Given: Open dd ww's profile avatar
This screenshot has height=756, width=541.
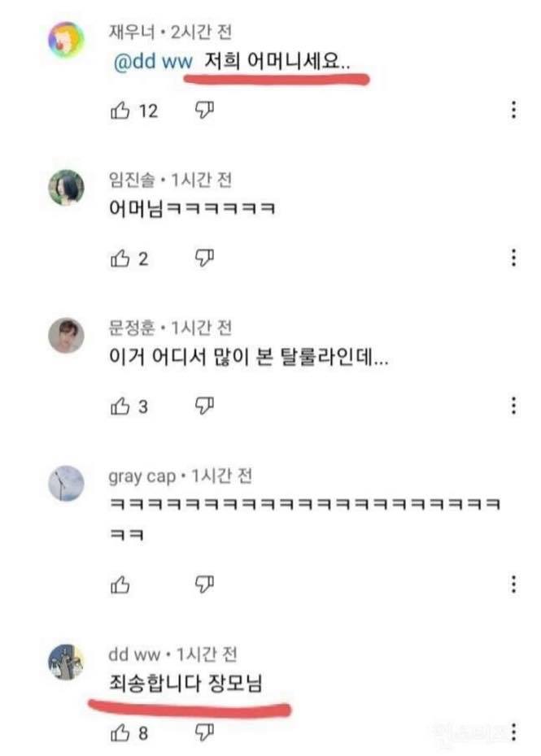Looking at the screenshot, I should click(x=67, y=663).
